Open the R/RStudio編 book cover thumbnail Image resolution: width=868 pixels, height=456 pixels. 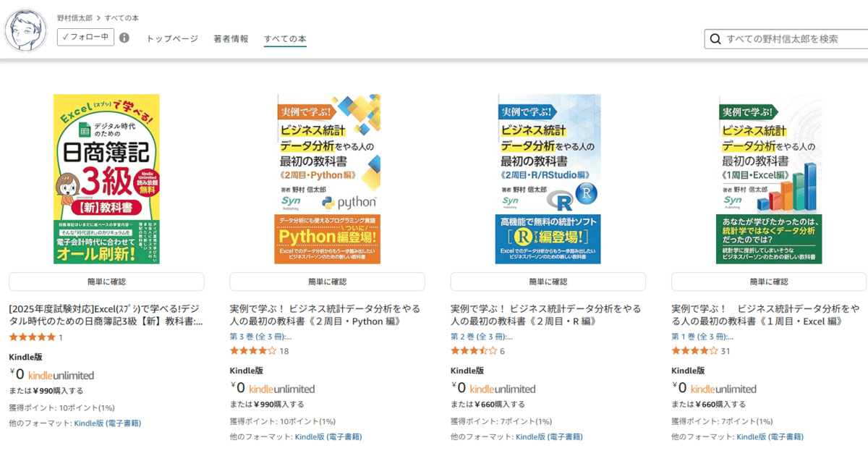click(548, 179)
